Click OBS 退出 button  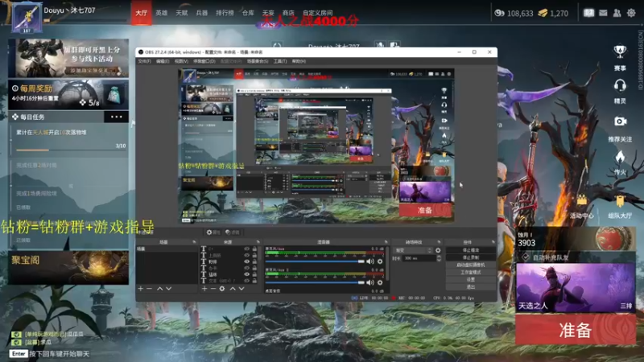470,287
